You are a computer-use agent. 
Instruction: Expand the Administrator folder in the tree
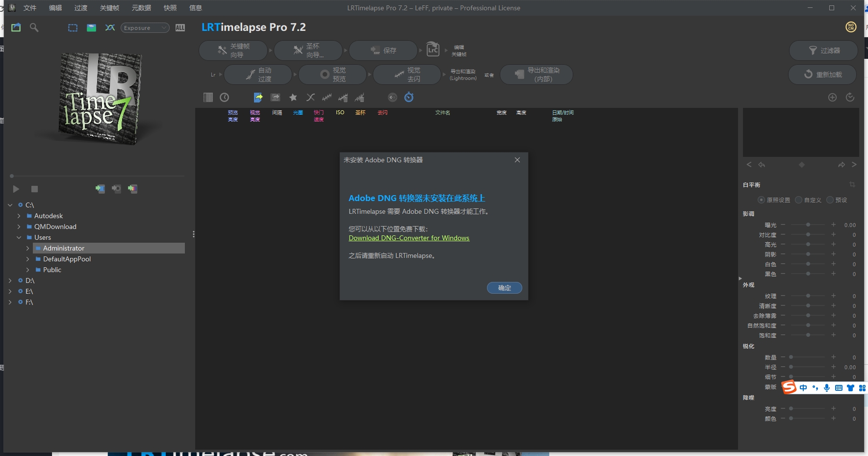click(x=28, y=249)
